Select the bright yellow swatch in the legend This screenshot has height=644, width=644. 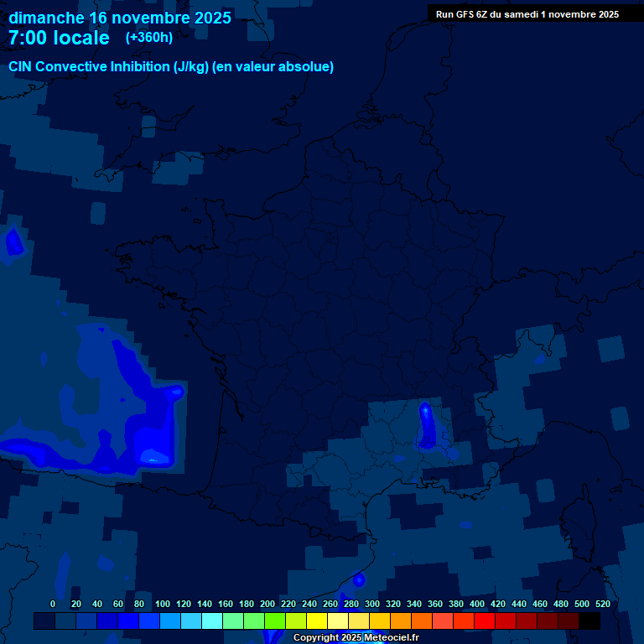tap(316, 621)
